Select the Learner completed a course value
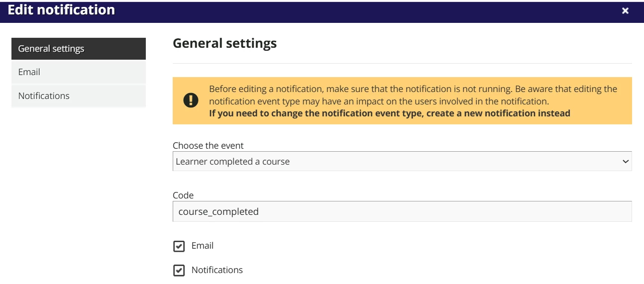This screenshot has width=644, height=284. pyautogui.click(x=233, y=162)
